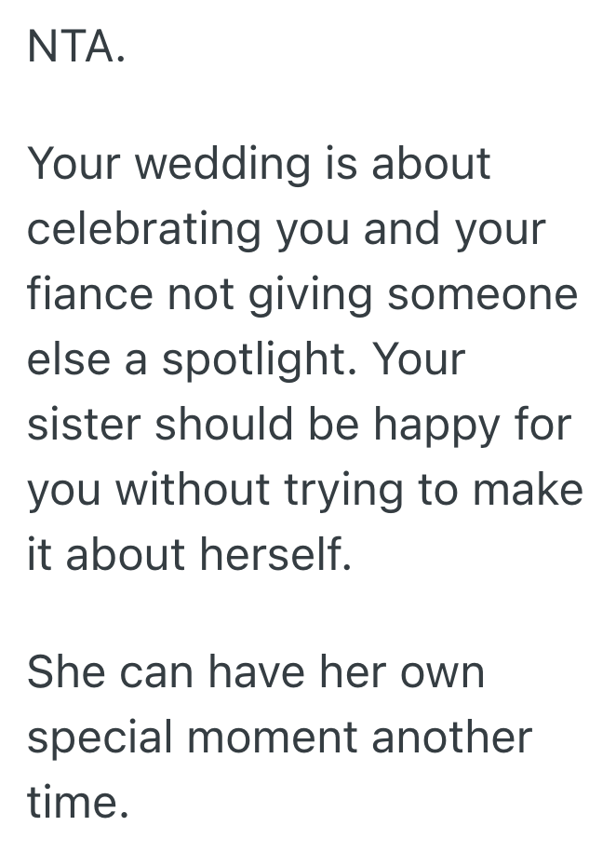Click the word "someone"

pos(482,294)
